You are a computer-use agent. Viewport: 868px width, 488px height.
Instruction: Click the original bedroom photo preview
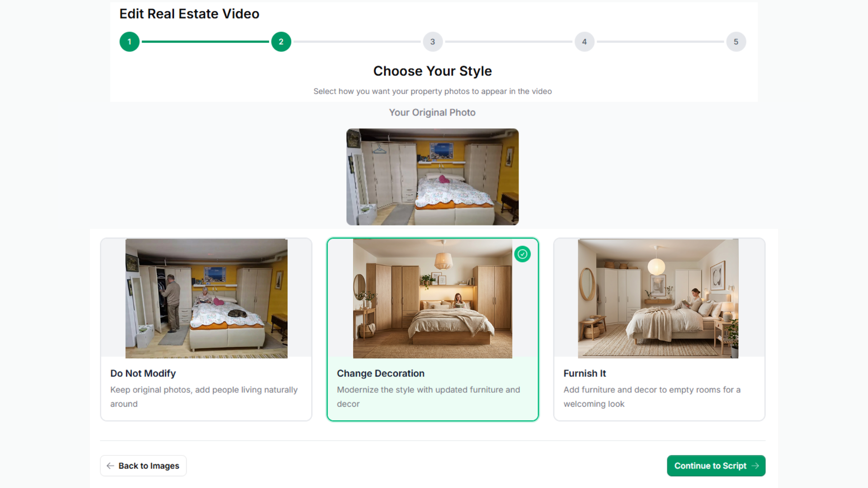tap(432, 177)
